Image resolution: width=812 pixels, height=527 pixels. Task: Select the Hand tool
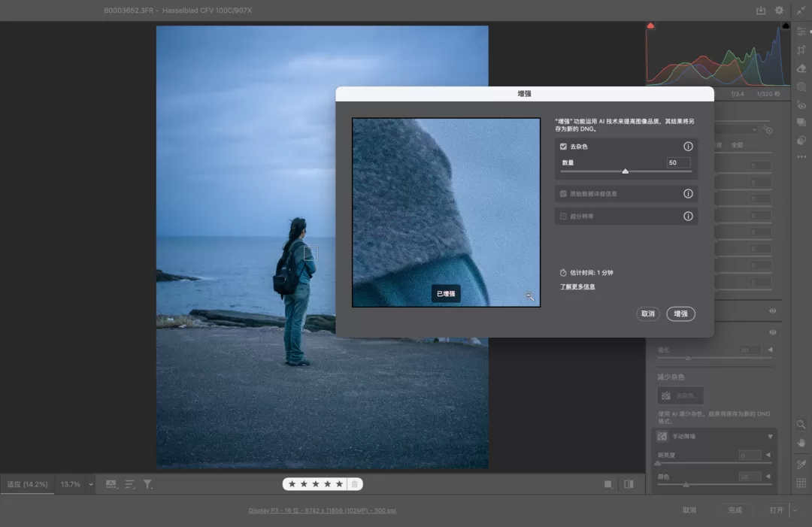[801, 443]
